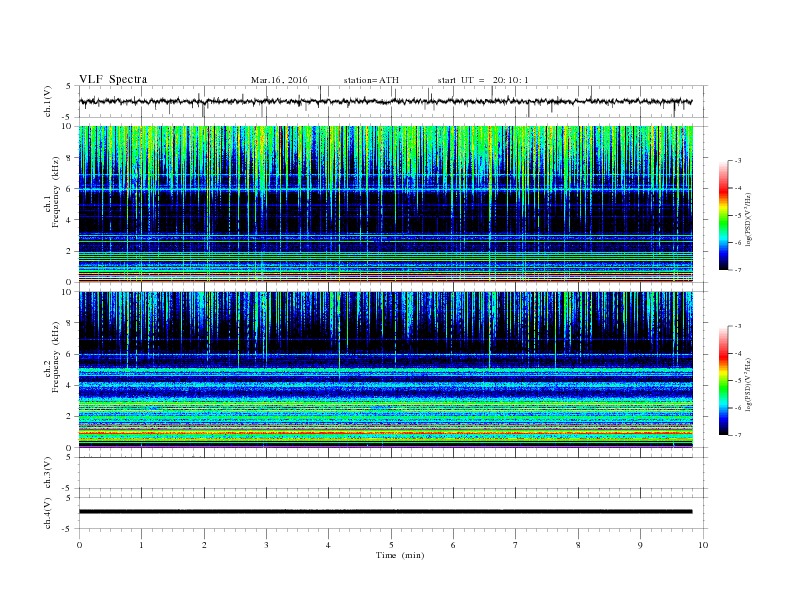Screen dimensions: 792x612
Task: Click time axis tick label "6"
Action: click(x=453, y=545)
